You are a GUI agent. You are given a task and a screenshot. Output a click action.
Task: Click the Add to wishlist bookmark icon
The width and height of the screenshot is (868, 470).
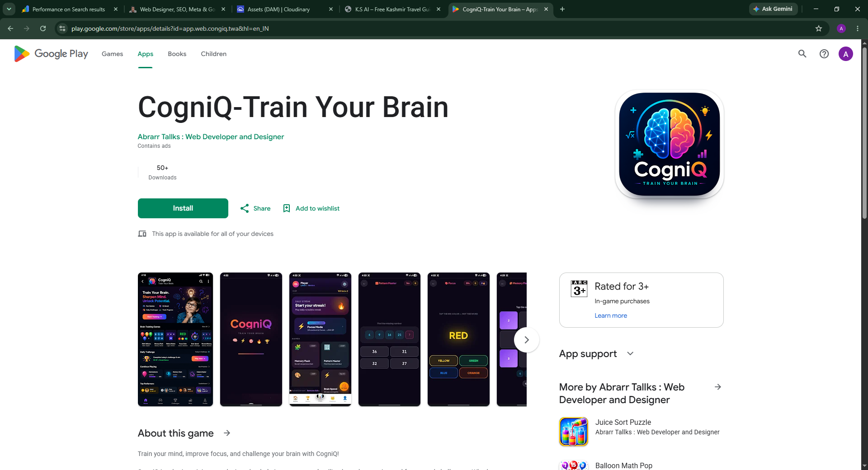coord(287,208)
